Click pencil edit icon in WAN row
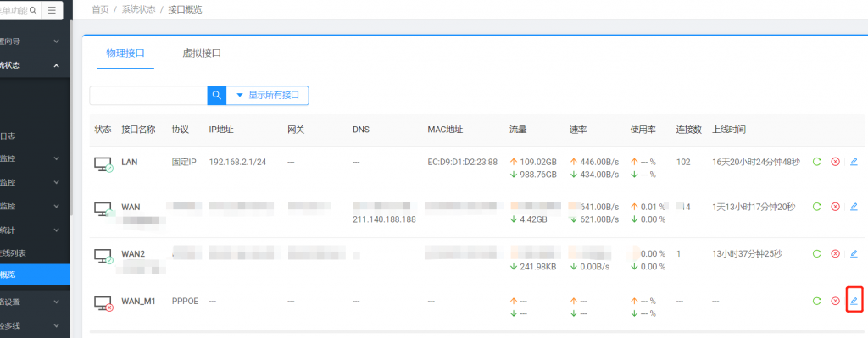The width and height of the screenshot is (868, 338). tap(854, 207)
